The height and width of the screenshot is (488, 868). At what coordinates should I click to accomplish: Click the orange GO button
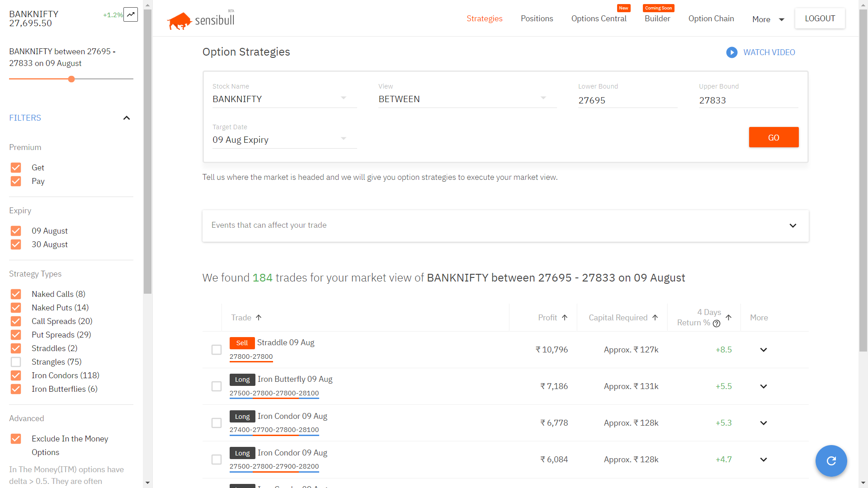pyautogui.click(x=774, y=137)
